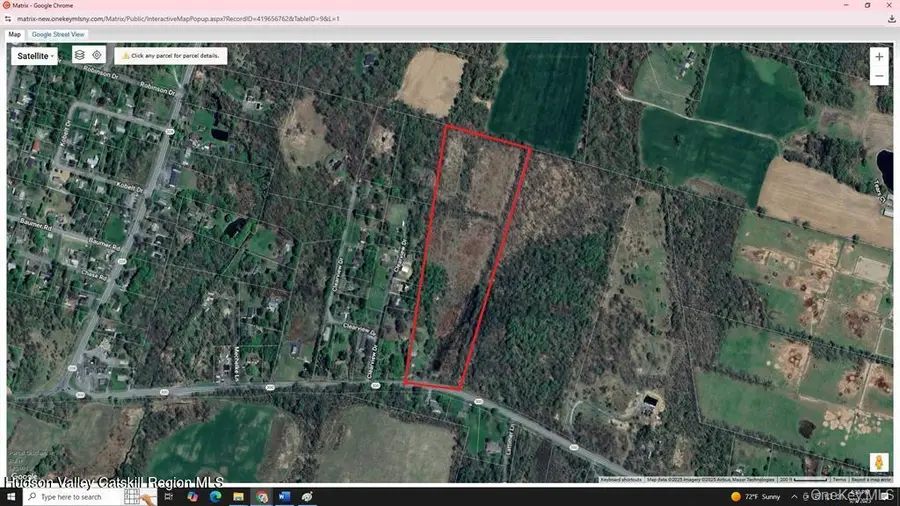Image resolution: width=900 pixels, height=506 pixels.
Task: Open the Terms link on map
Action: coord(839,479)
